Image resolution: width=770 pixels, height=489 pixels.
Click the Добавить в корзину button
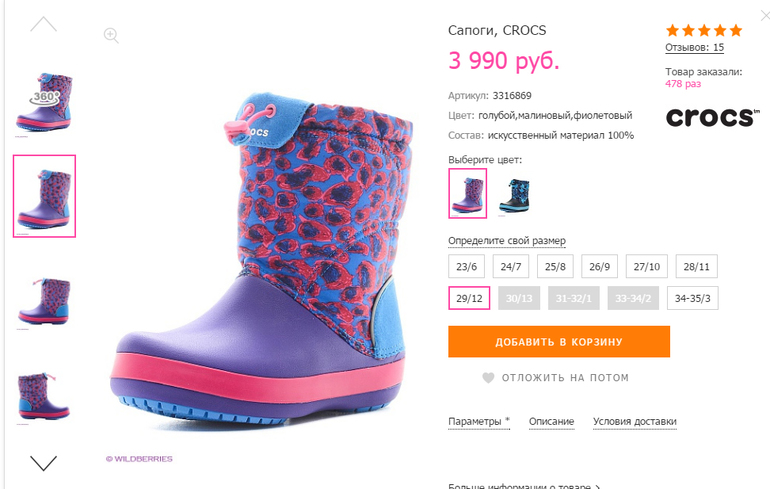[559, 342]
